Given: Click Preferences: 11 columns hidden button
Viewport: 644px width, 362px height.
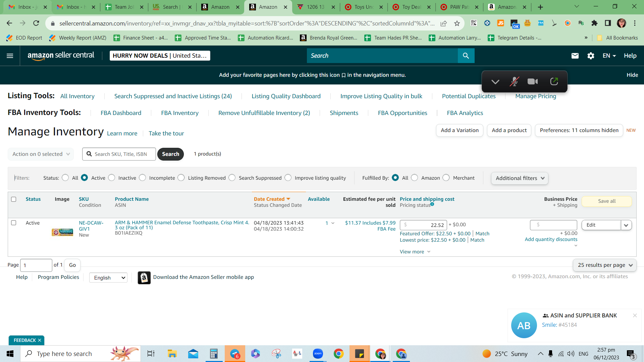Looking at the screenshot, I should pos(579,130).
